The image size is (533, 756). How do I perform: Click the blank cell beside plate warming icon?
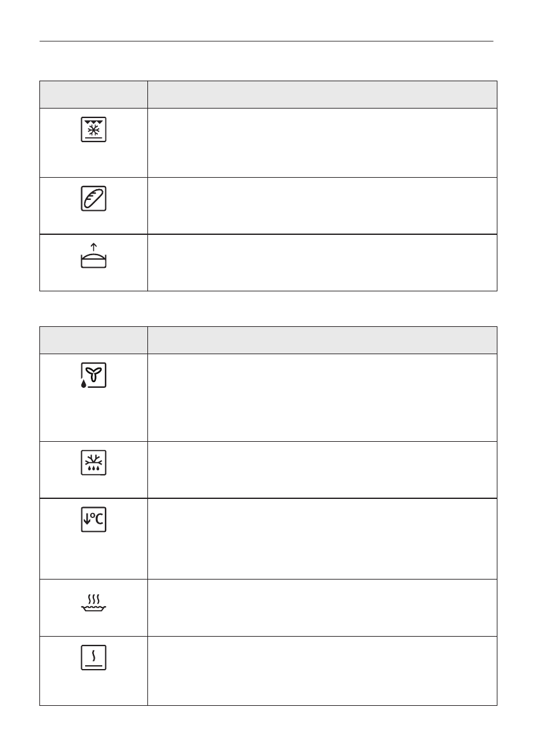pos(322,670)
